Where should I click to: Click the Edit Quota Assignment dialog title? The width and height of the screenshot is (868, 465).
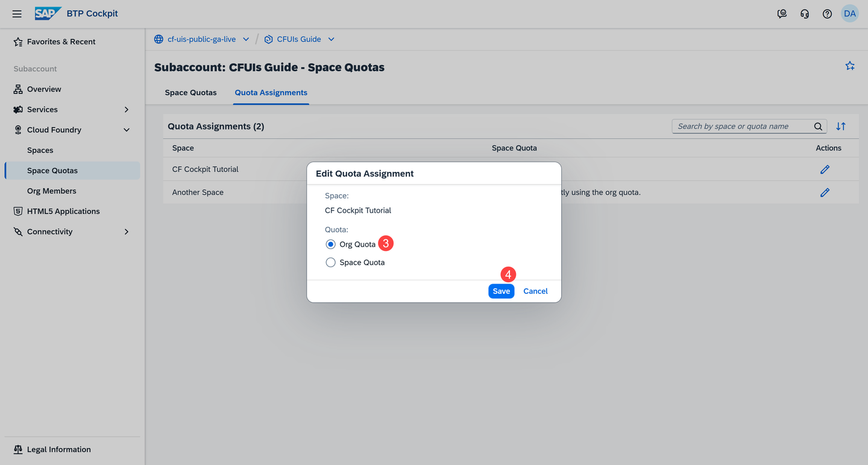365,174
